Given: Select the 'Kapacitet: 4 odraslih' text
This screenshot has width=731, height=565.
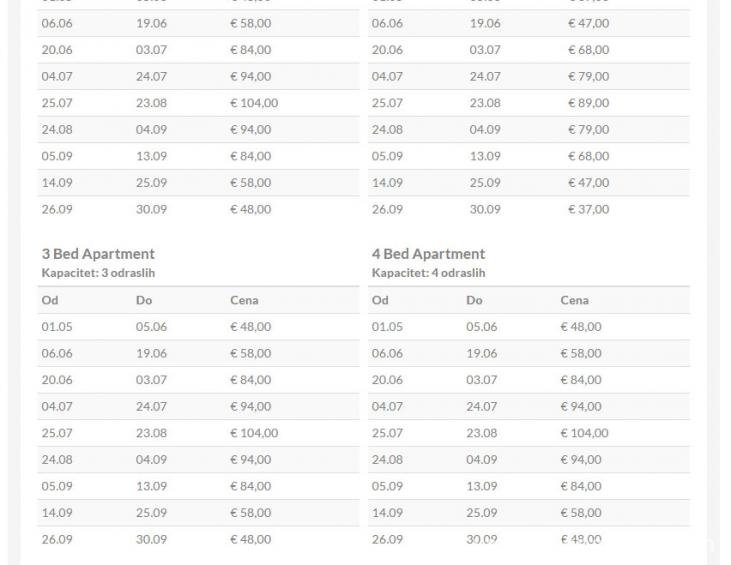Looking at the screenshot, I should (428, 273).
